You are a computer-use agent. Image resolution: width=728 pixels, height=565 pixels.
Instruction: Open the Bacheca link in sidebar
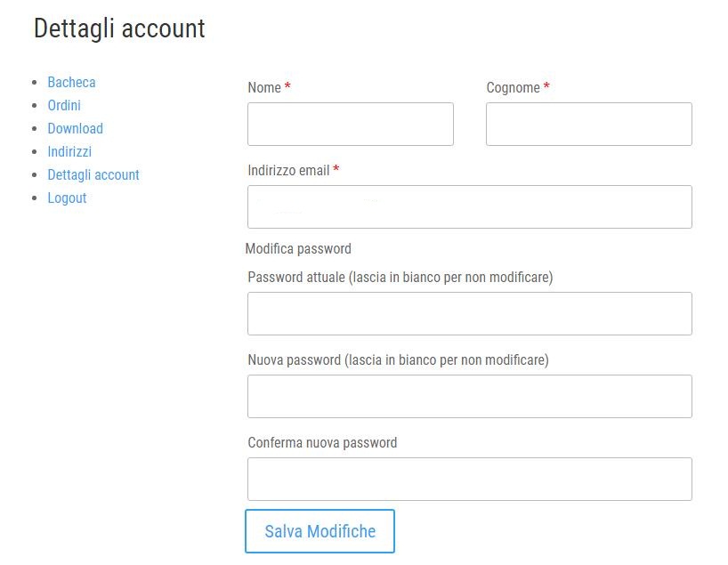click(x=71, y=82)
